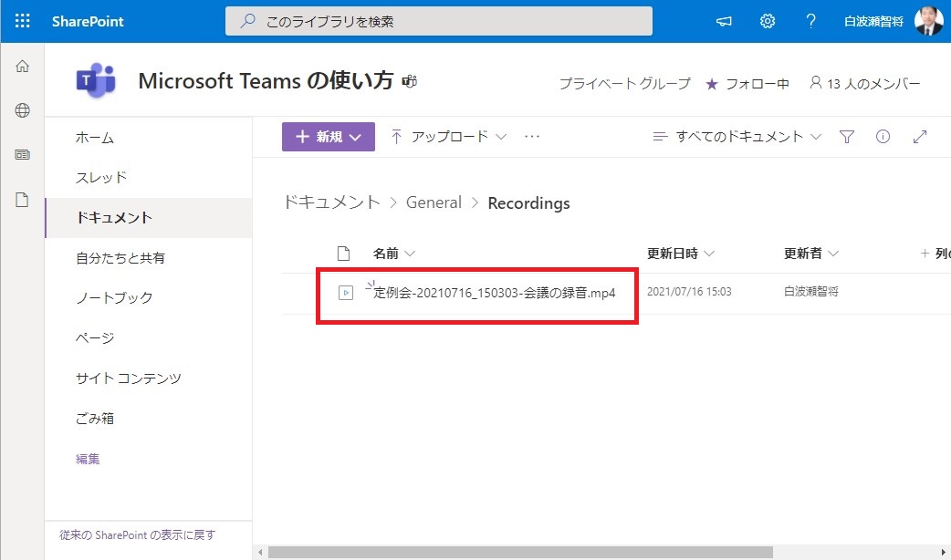
Task: Open the 新規 dropdown button
Action: pos(329,137)
